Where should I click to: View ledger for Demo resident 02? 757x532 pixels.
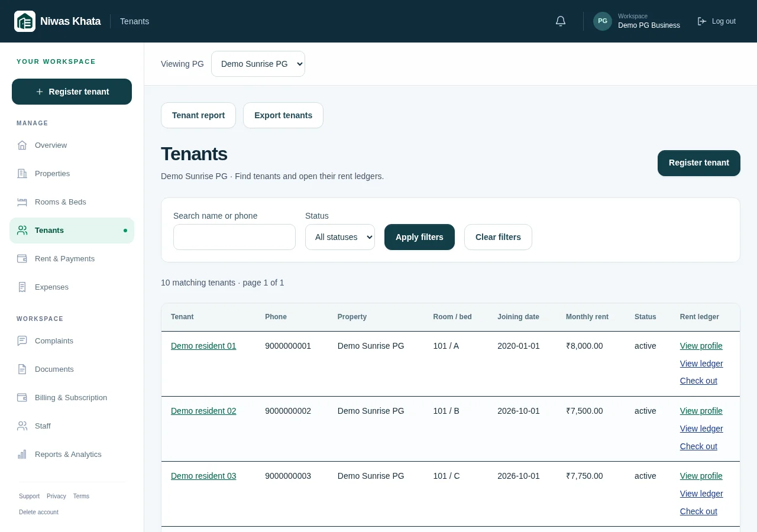click(x=701, y=429)
